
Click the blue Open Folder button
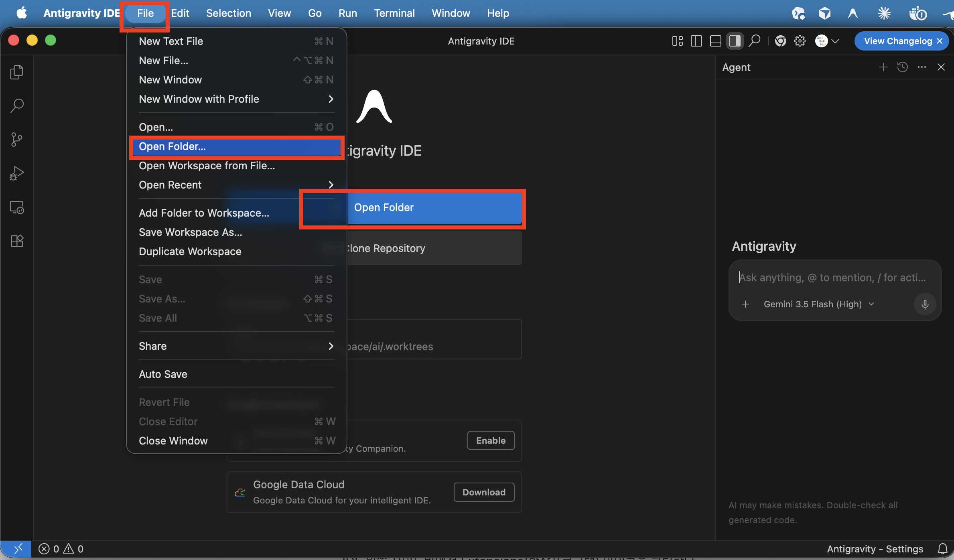[434, 208]
